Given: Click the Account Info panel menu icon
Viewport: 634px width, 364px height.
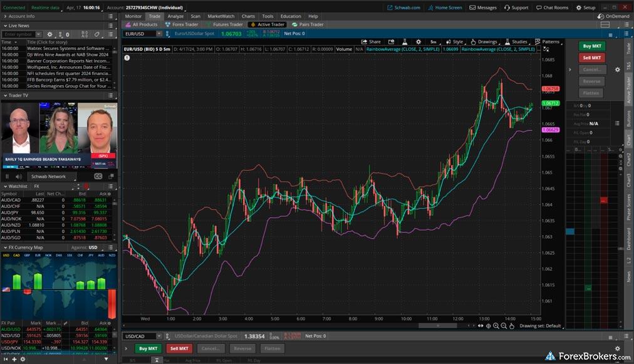Looking at the screenshot, I should 110,16.
